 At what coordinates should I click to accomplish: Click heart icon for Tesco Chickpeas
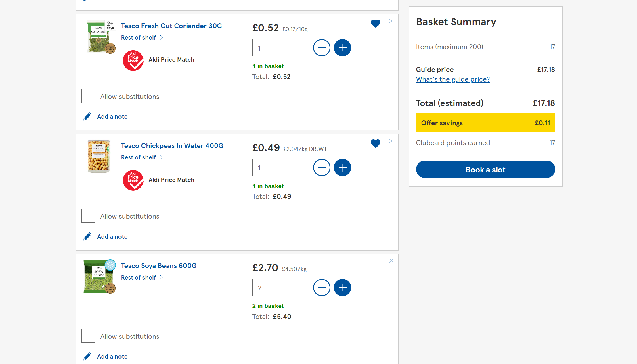coord(375,143)
